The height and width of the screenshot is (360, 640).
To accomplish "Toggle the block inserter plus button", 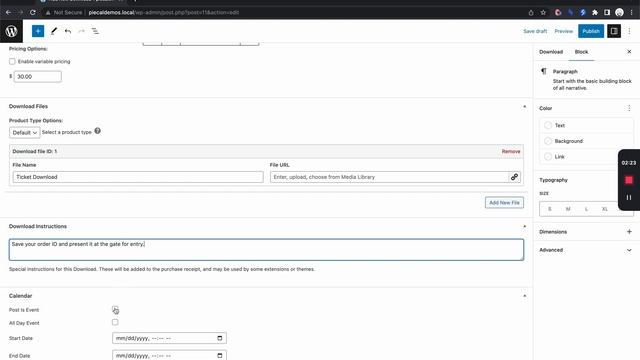I will coord(38,31).
